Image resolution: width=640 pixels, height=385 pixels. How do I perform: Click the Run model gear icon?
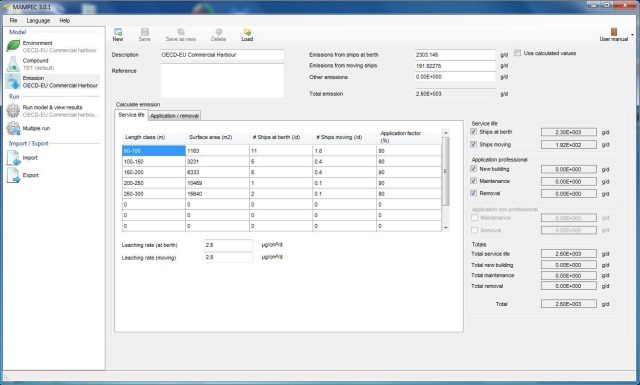13,111
